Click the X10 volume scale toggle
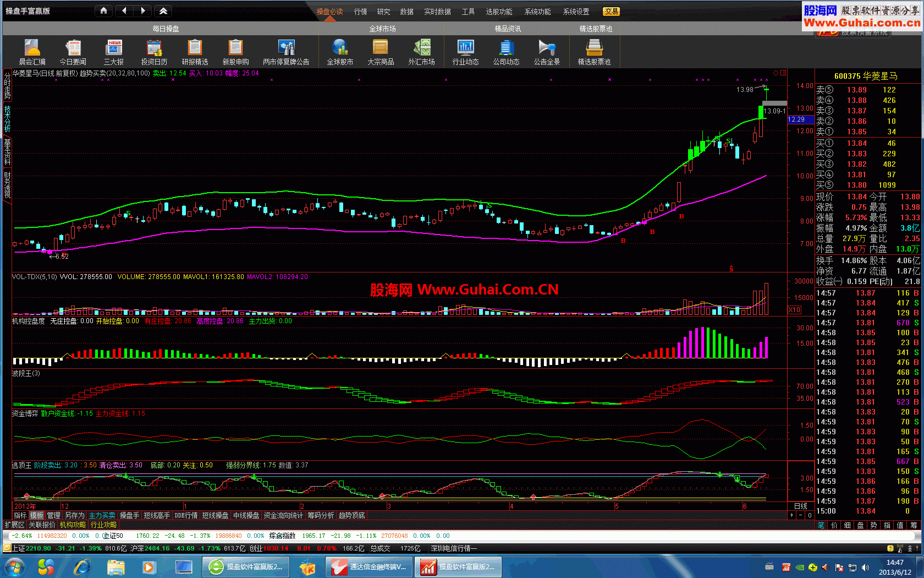 pos(794,310)
